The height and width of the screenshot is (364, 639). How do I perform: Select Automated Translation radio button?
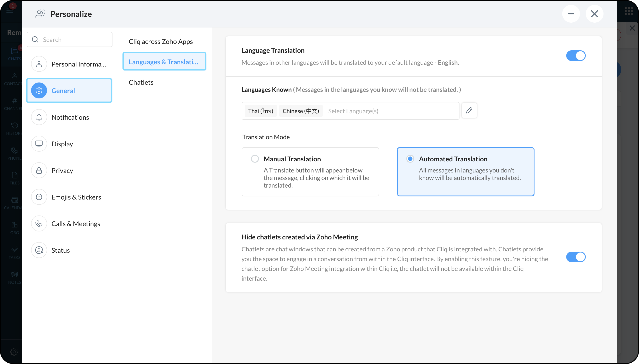pyautogui.click(x=410, y=159)
